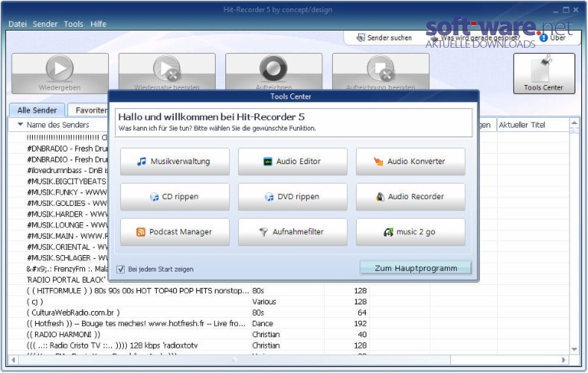588x373 pixels.
Task: Stop playback with Wiedergabe beenden
Action: (x=167, y=72)
